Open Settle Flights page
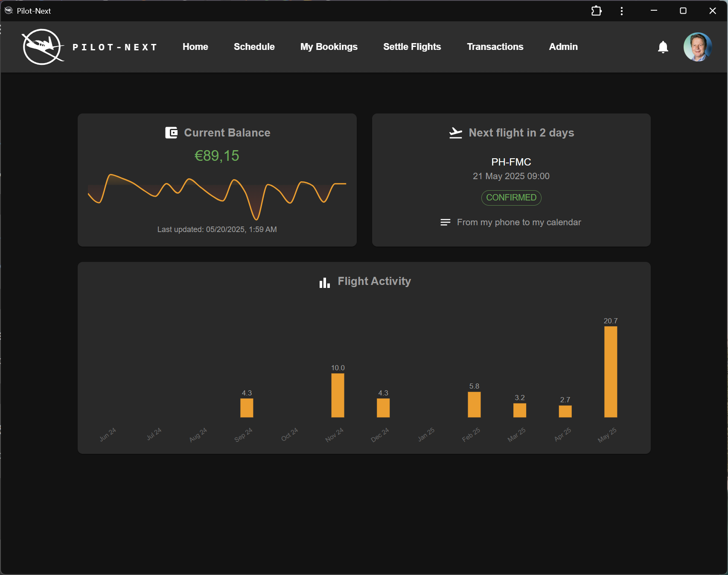 point(412,47)
